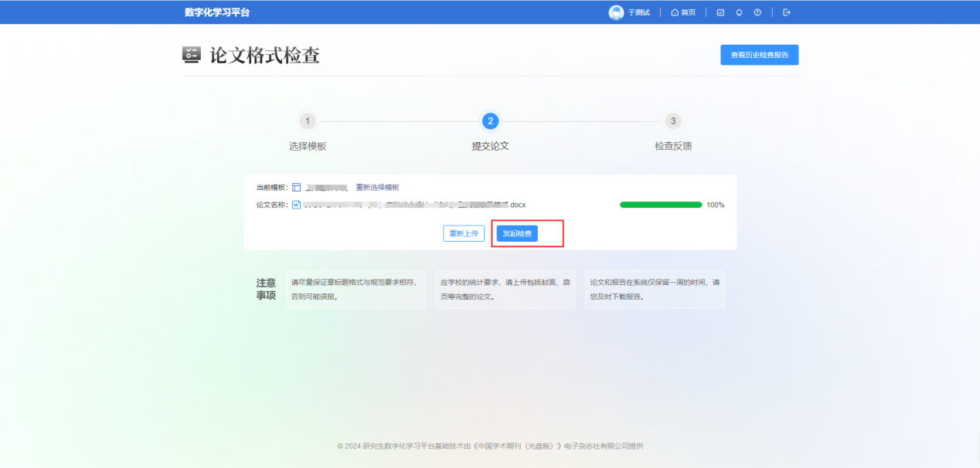Select step 3 circle 检查反馈

pos(673,121)
